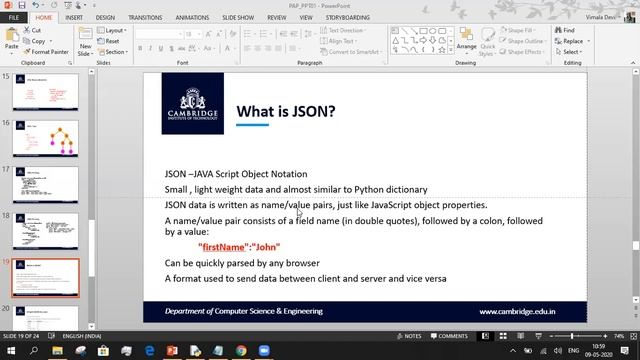640x360 pixels.
Task: Center text in Paragraph group
Action: click(258, 48)
